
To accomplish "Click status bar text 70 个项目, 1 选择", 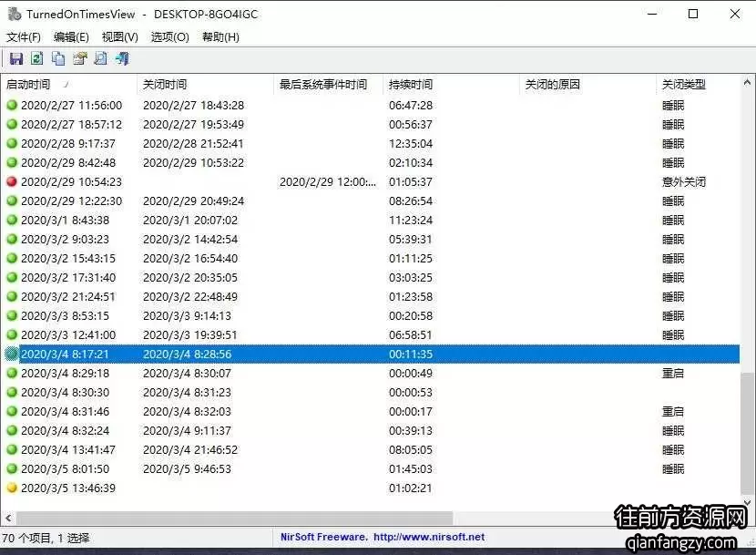I will click(46, 538).
